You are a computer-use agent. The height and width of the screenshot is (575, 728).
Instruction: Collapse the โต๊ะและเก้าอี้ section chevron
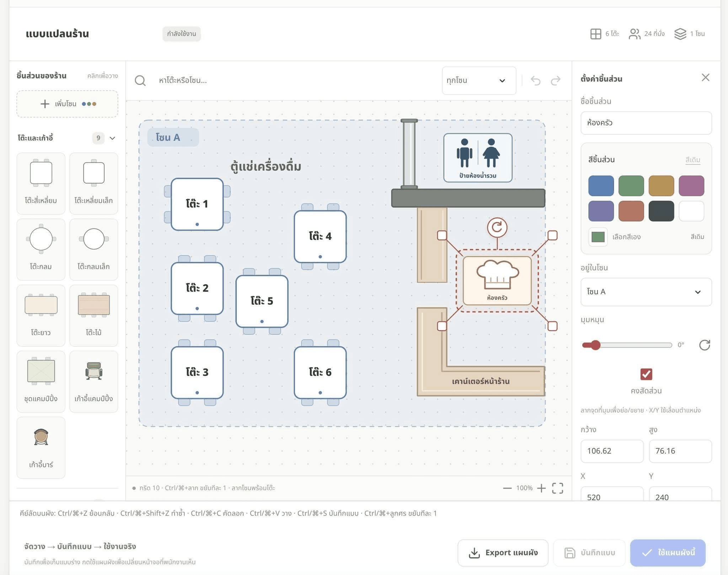click(112, 138)
